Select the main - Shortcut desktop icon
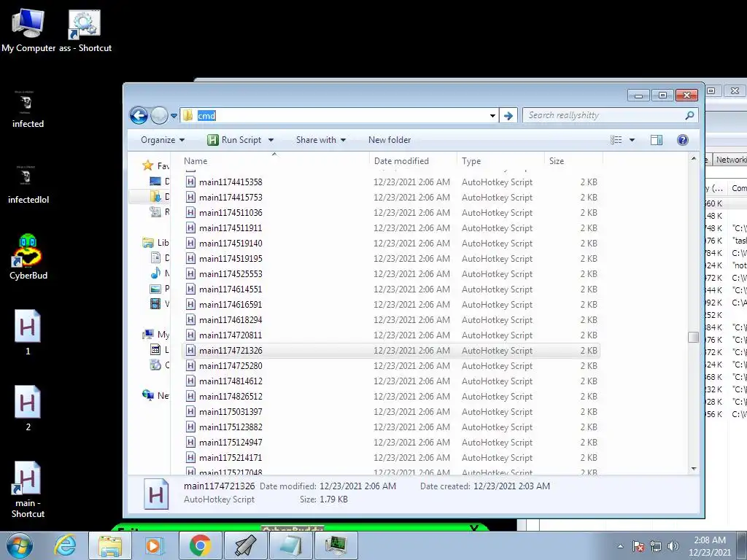This screenshot has width=747, height=560. pyautogui.click(x=28, y=489)
